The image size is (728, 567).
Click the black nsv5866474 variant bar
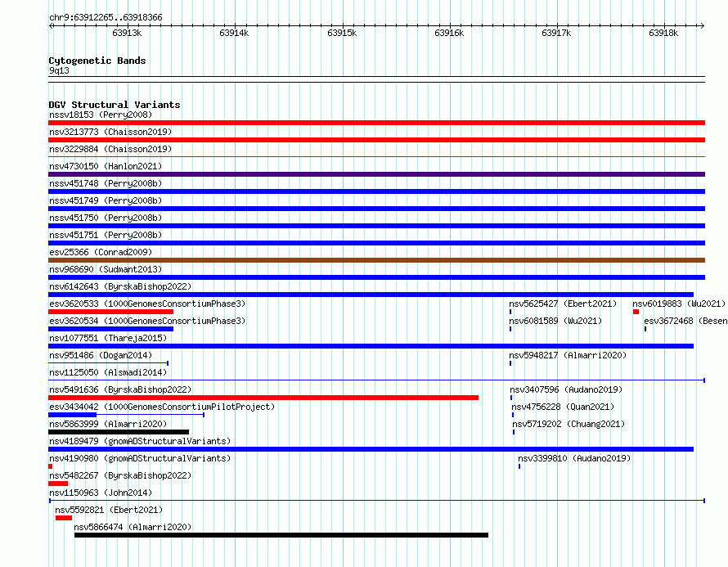point(281,535)
